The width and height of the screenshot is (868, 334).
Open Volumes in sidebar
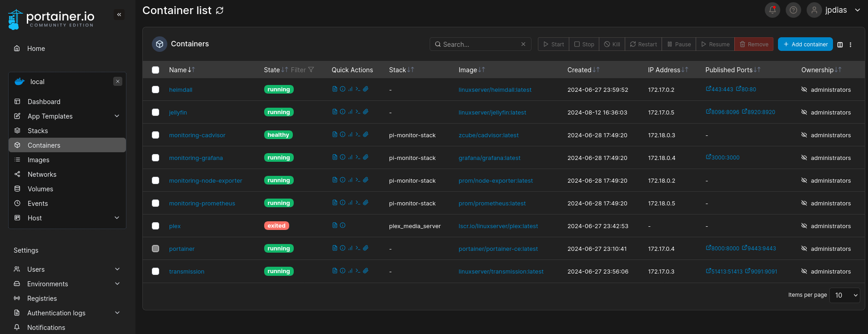tap(67, 189)
